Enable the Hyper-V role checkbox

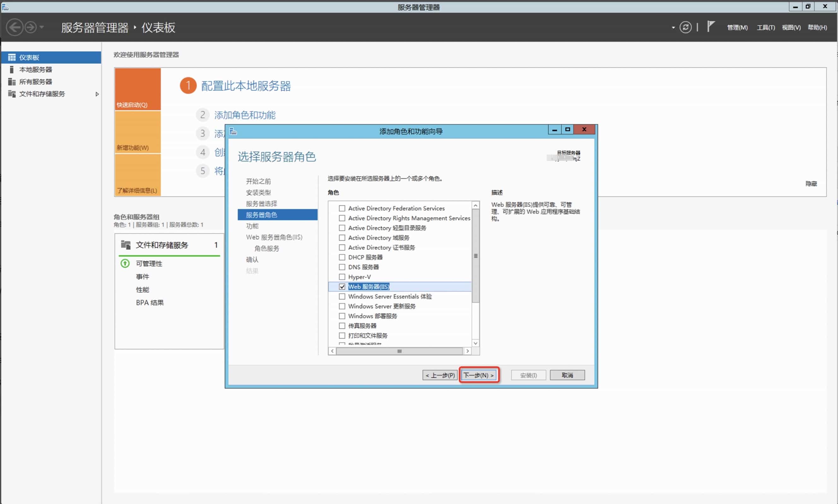342,277
